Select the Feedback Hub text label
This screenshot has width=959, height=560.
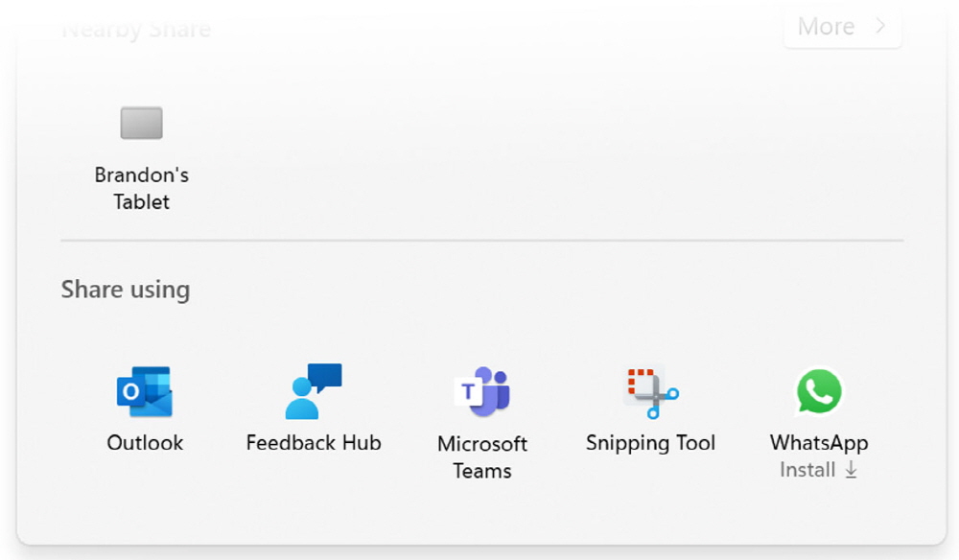click(314, 443)
